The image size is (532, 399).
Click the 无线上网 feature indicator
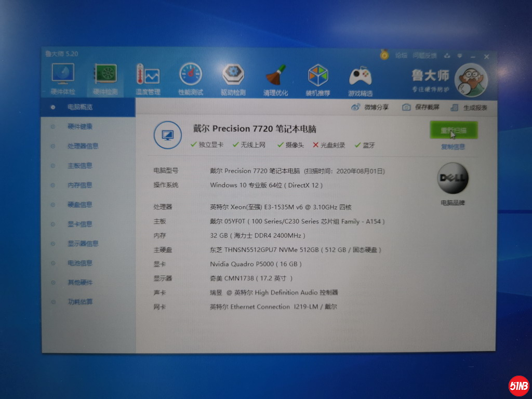(x=249, y=145)
